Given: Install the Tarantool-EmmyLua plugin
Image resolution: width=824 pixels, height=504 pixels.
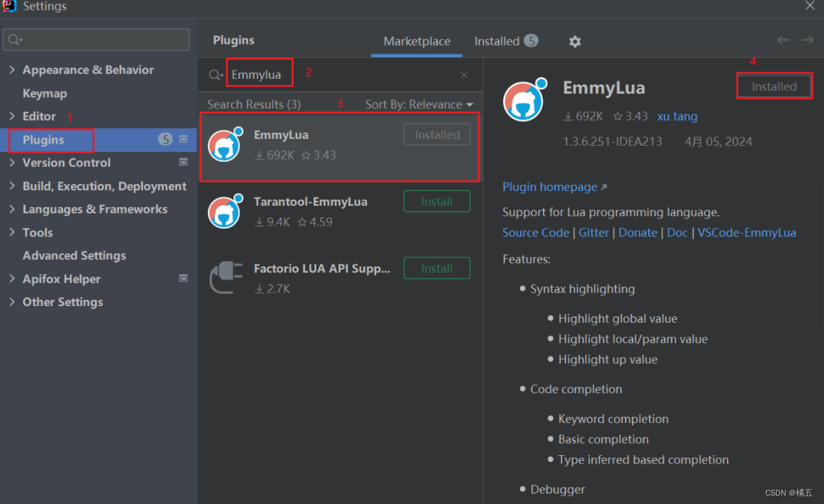Looking at the screenshot, I should pyautogui.click(x=437, y=201).
